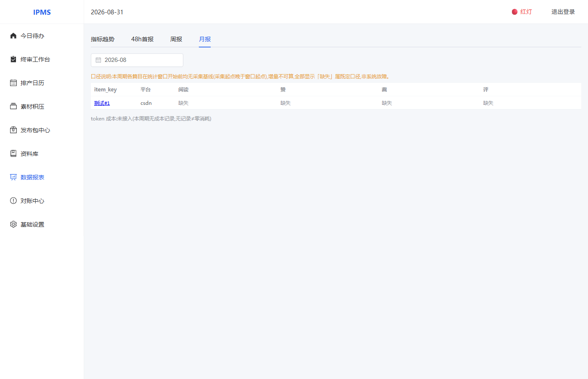
Task: Switch to the 48h首报 tab
Action: pos(142,39)
